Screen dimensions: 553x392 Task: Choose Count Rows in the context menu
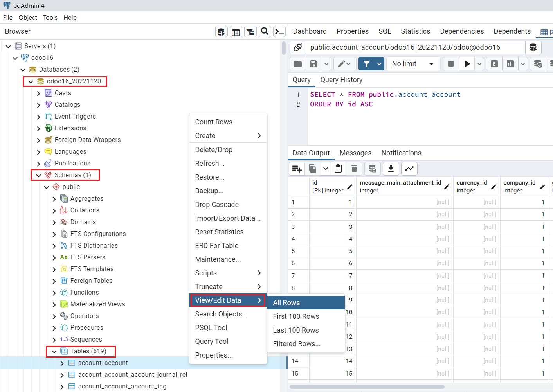pyautogui.click(x=228, y=122)
